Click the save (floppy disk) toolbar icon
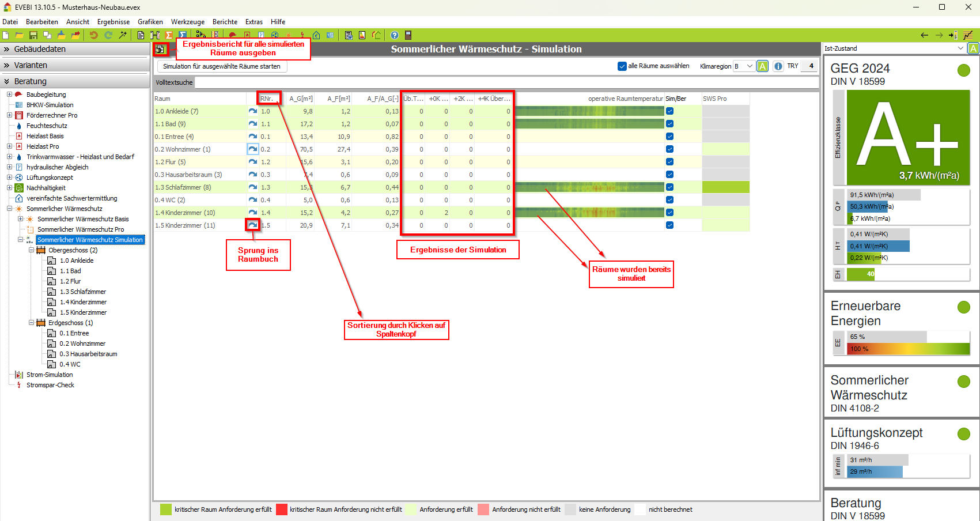Viewport: 980px width, 521px height. click(x=33, y=35)
